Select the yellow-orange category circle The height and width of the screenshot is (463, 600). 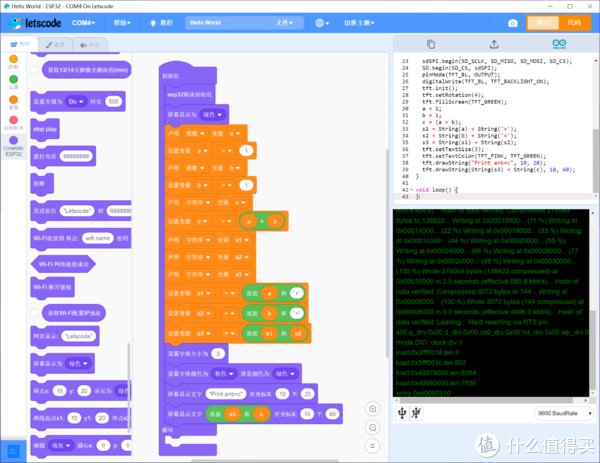click(13, 59)
